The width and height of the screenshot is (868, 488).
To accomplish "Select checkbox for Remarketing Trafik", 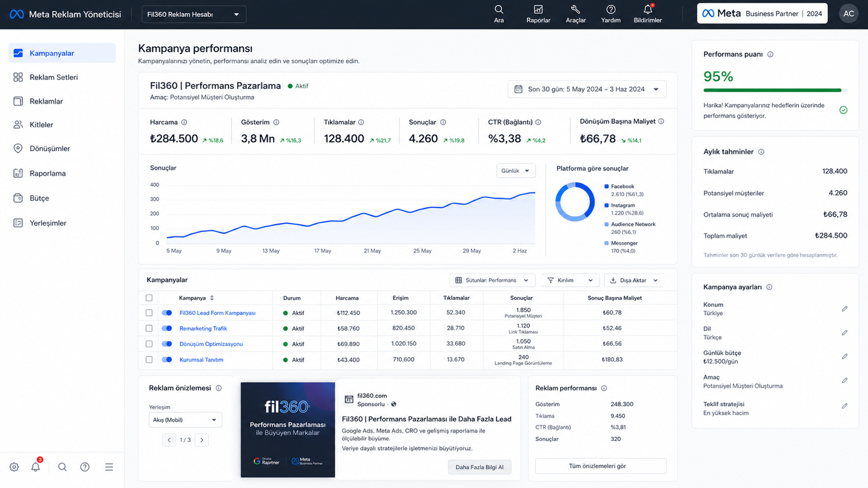I will click(x=149, y=329).
